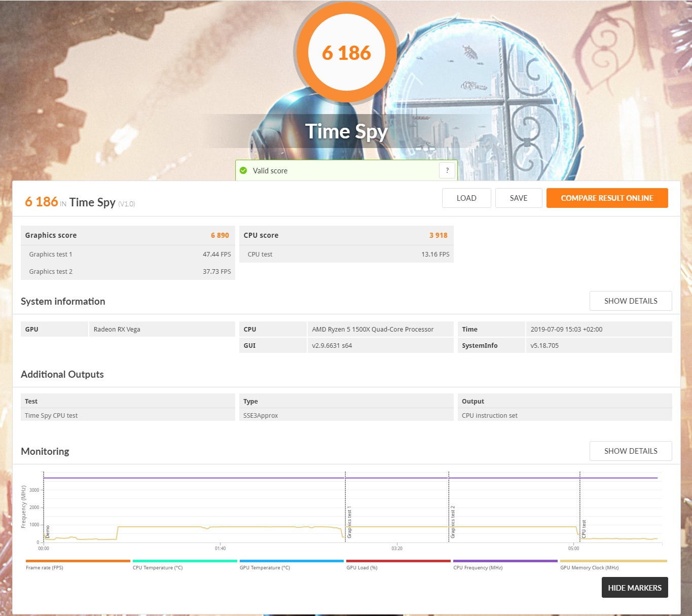Click the orange score circle 6 186

point(346,53)
